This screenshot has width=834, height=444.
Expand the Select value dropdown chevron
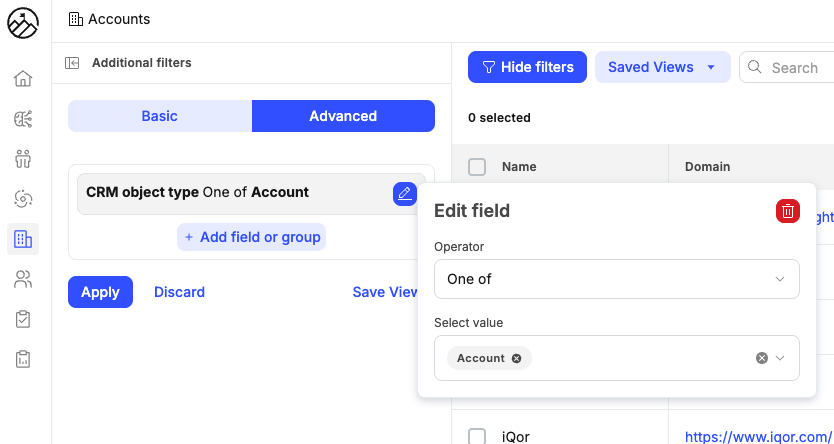click(781, 358)
